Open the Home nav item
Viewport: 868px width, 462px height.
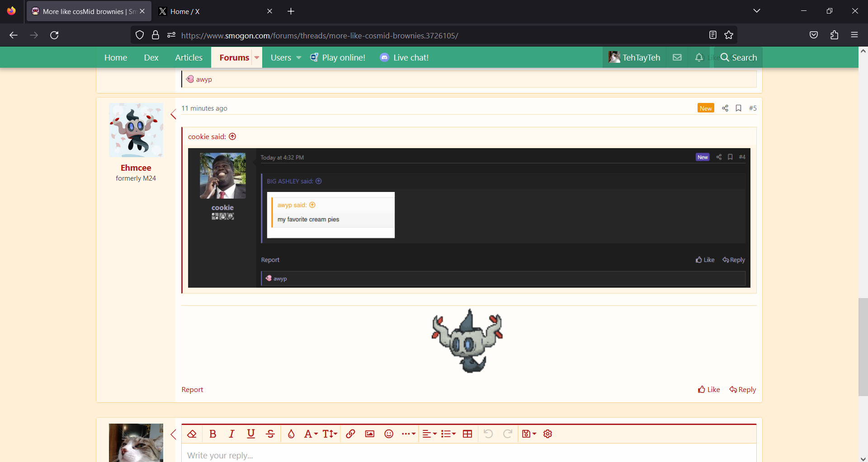116,57
